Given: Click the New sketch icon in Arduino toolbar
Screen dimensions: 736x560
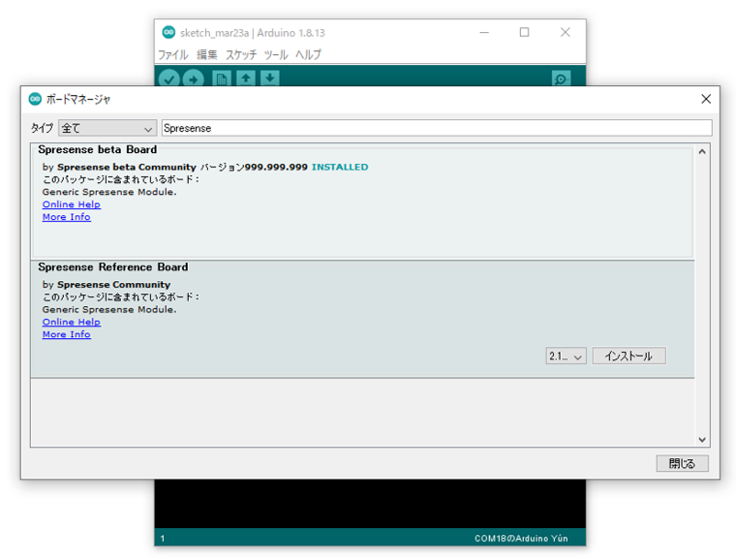Looking at the screenshot, I should pyautogui.click(x=222, y=78).
